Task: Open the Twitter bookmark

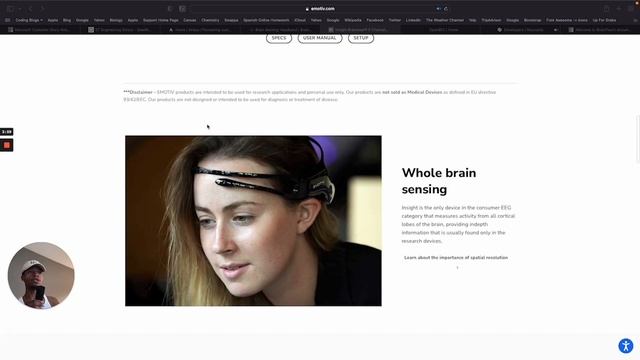Action: [395, 20]
